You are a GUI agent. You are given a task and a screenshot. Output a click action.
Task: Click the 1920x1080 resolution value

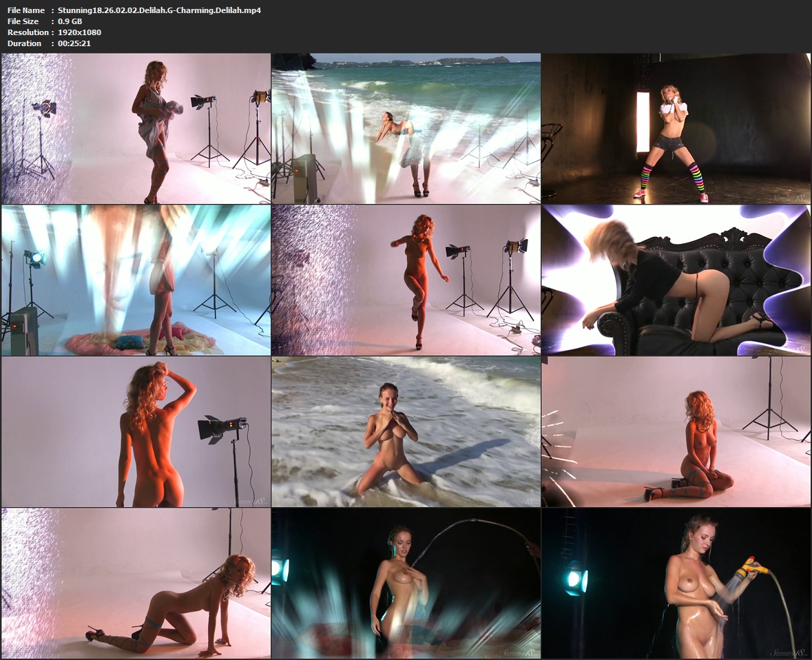(79, 32)
